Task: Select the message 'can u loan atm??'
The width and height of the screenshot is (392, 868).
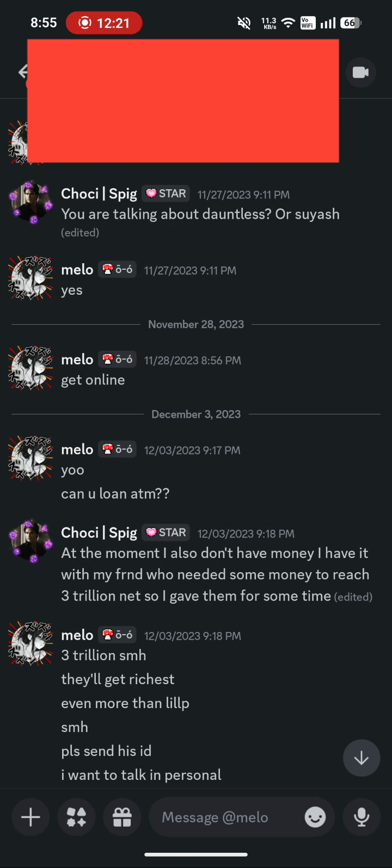Action: (115, 494)
